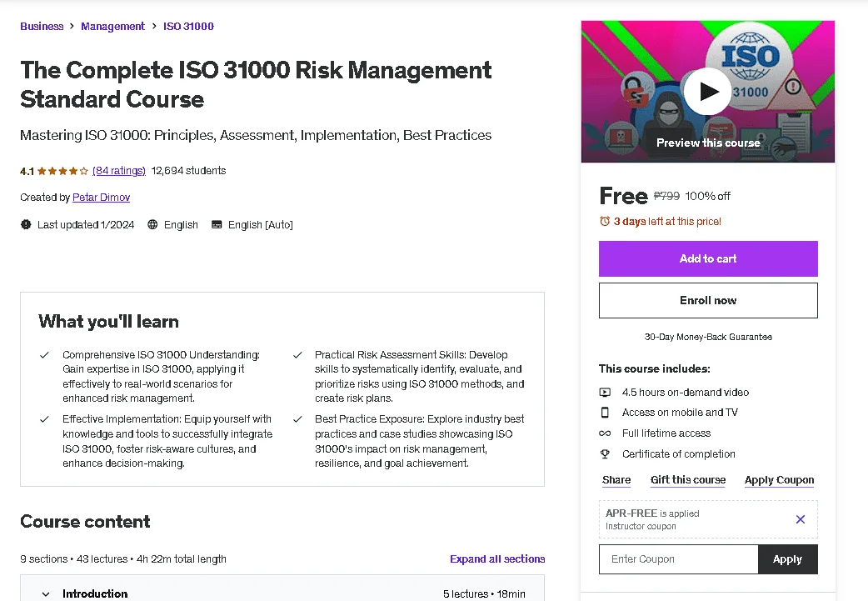The height and width of the screenshot is (601, 868).
Task: Click the 30-Day Money-Back Guarantee text
Action: (x=708, y=337)
